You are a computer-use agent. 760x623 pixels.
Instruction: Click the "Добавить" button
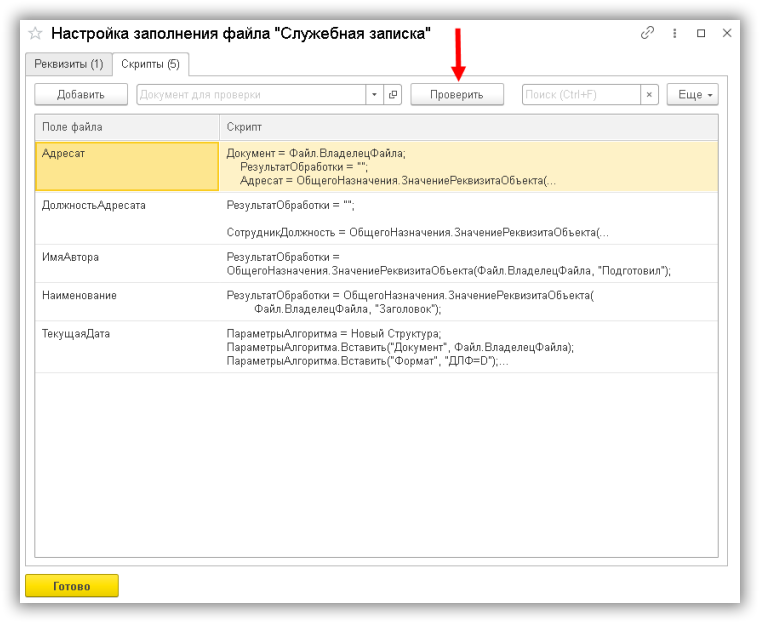81,95
